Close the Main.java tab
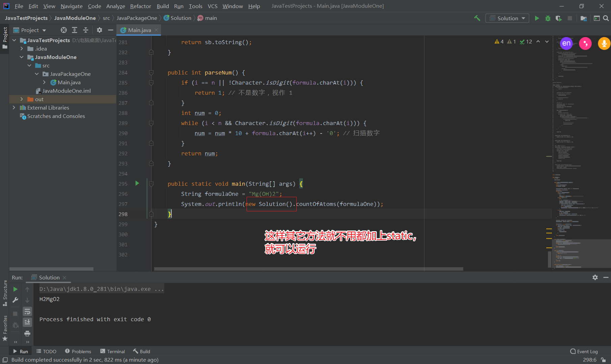611x364 pixels. pyautogui.click(x=156, y=30)
